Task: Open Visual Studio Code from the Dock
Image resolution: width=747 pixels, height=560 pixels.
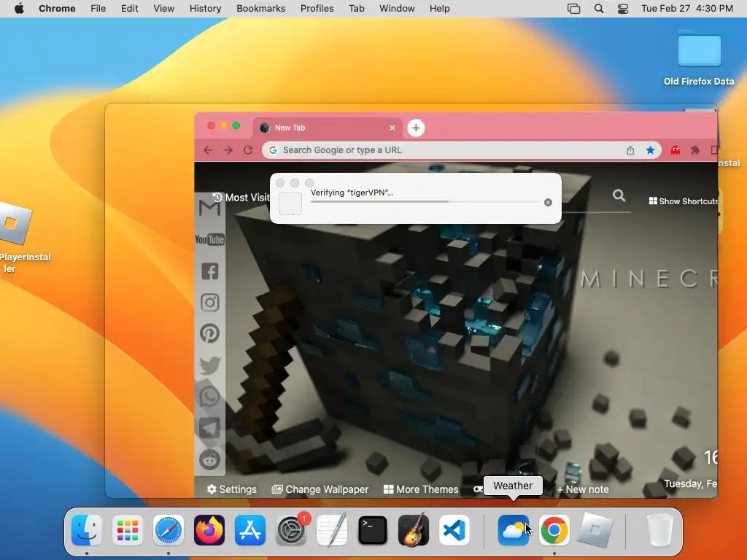Action: click(454, 530)
